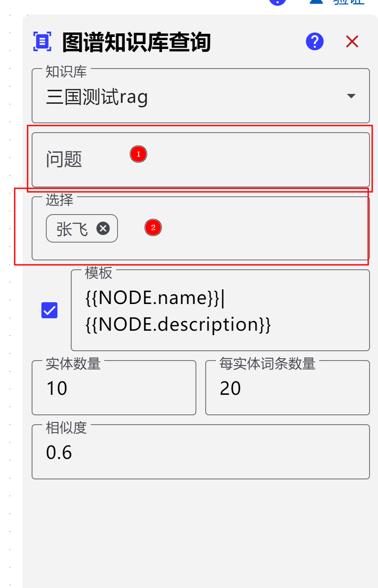Image resolution: width=378 pixels, height=588 pixels.
Task: Click into the 模板 template text area
Action: pyautogui.click(x=220, y=311)
